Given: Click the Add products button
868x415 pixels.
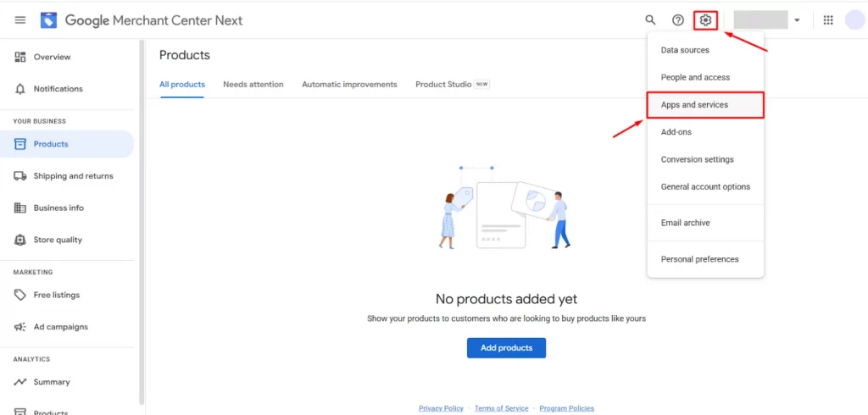Looking at the screenshot, I should [507, 348].
